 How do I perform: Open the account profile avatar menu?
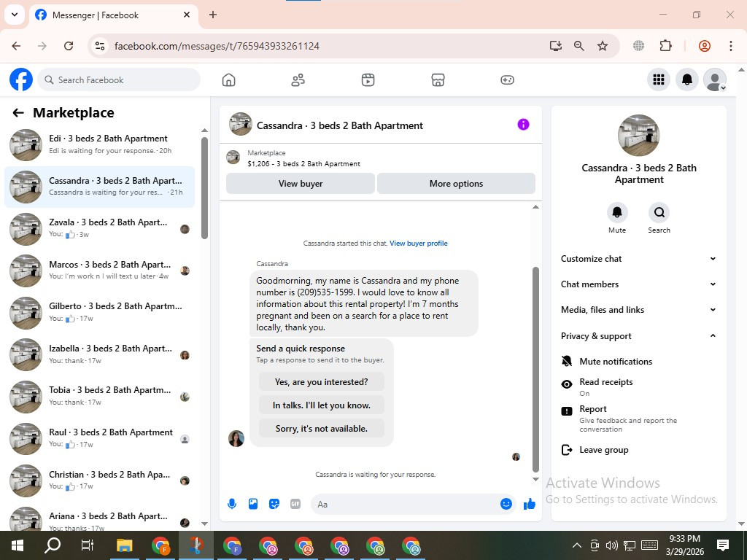[715, 79]
